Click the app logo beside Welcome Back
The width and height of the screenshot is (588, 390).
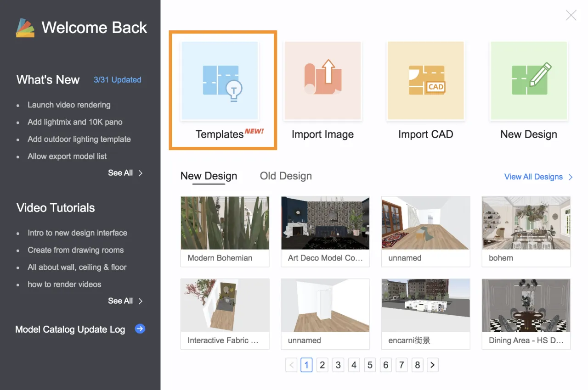25,28
